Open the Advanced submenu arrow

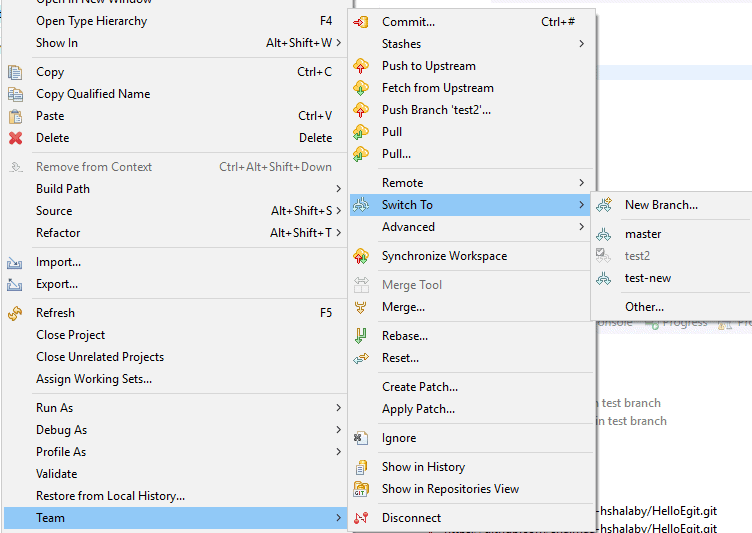coord(581,227)
